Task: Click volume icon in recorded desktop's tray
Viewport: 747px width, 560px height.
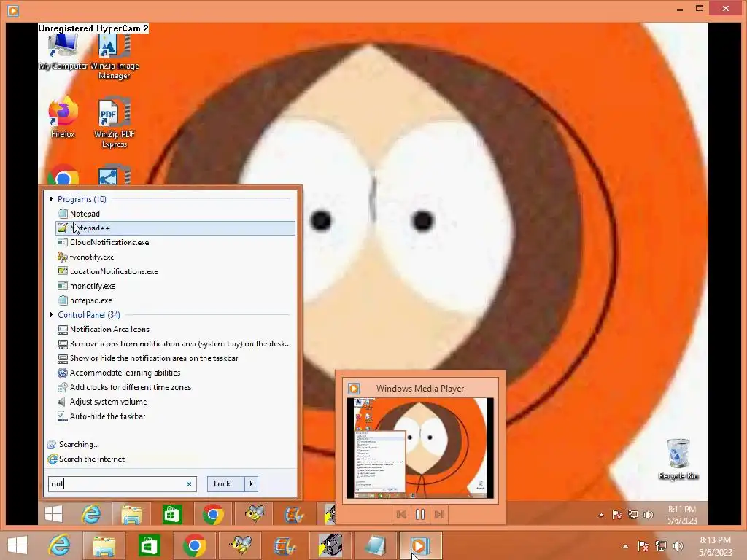Action: pos(648,515)
